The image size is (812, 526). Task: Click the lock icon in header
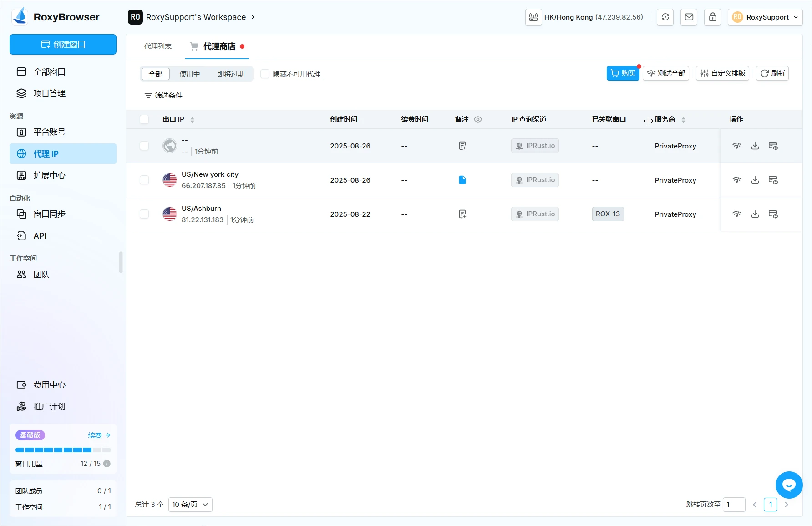712,17
